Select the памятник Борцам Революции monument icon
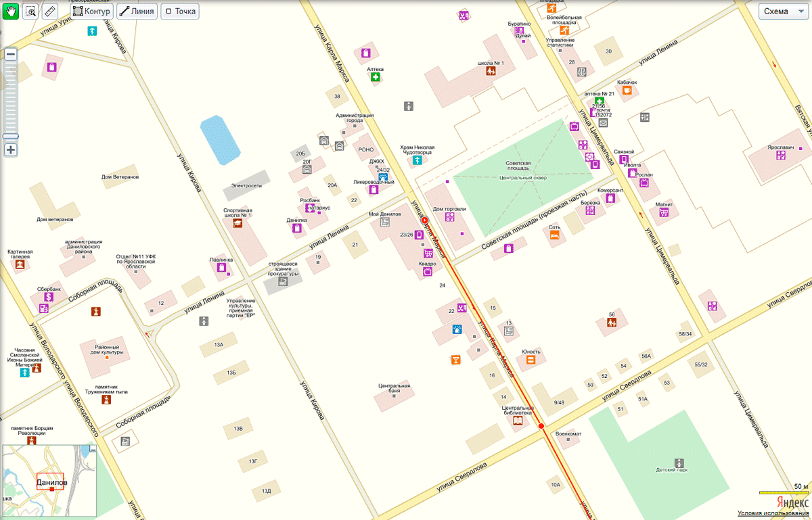The image size is (812, 520). coord(31,440)
